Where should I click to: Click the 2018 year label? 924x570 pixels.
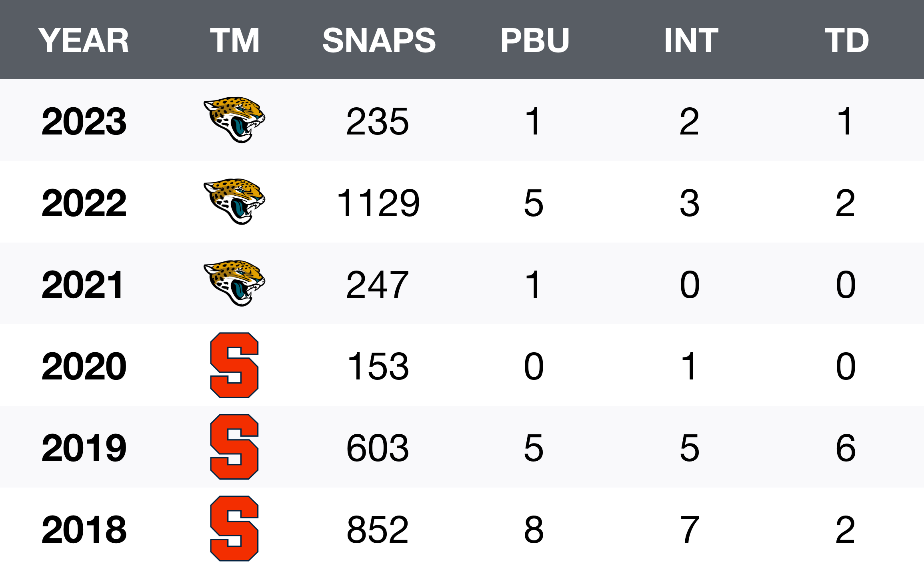(84, 530)
